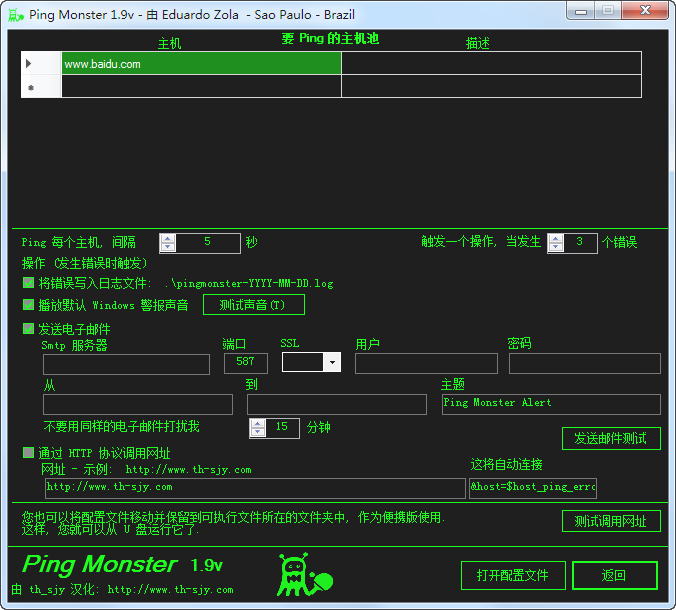Screen dimensions: 676x610
Task: Click the Ping Monster title bar app icon
Action: (x=16, y=15)
